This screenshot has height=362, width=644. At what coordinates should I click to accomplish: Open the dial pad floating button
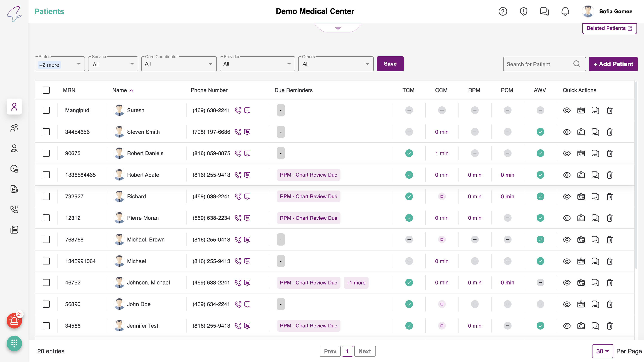pos(14,343)
